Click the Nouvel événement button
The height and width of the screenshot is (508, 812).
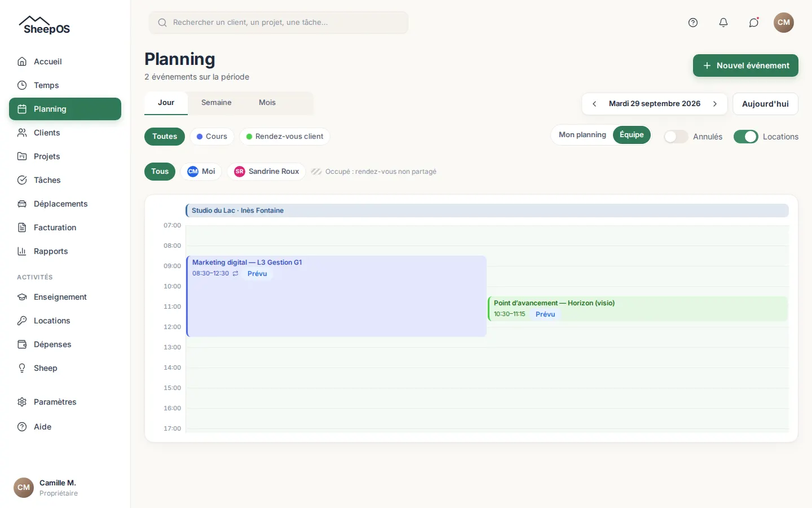pos(745,65)
